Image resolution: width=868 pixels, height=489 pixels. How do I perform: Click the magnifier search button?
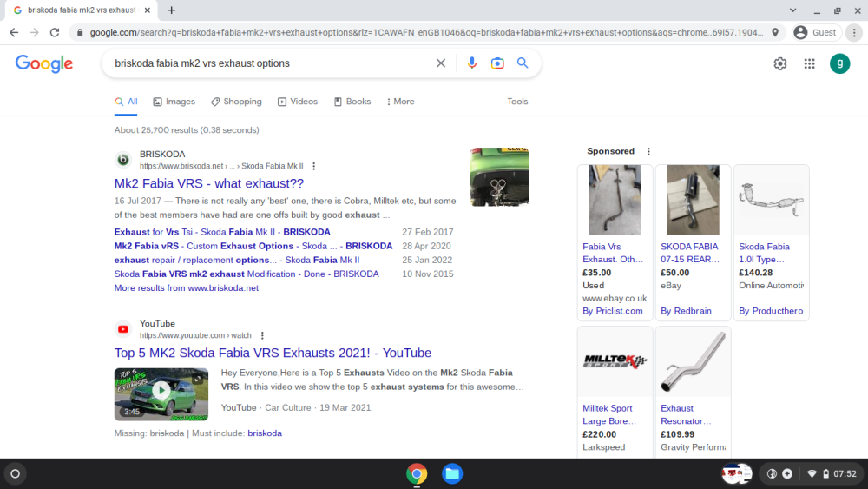523,63
